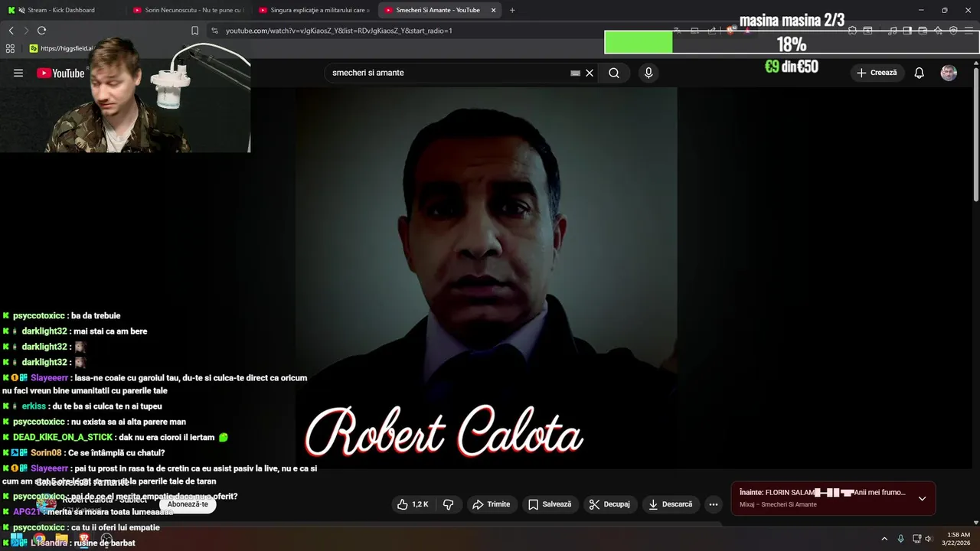Dislike the Smecheri Si Amante video

(x=449, y=504)
